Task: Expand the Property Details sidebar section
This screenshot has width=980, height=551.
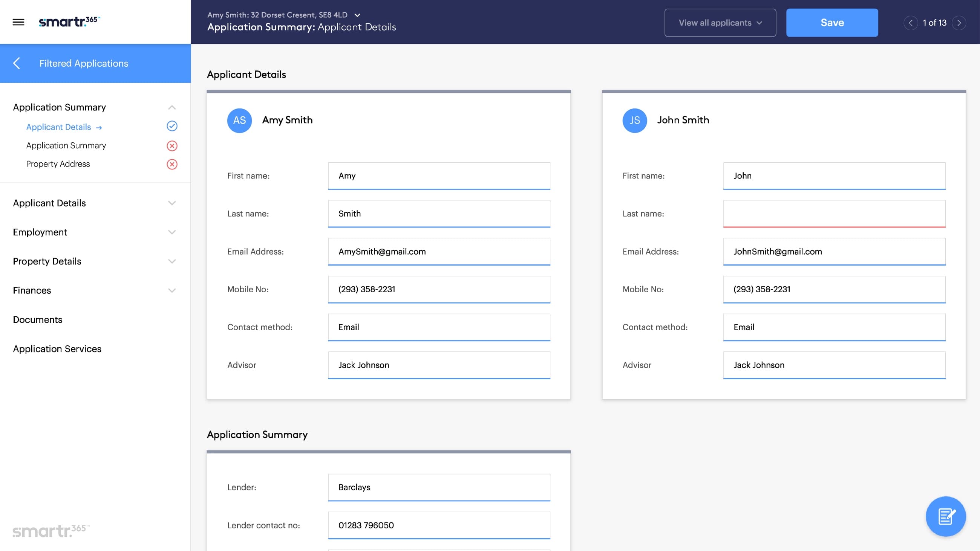Action: pyautogui.click(x=172, y=261)
